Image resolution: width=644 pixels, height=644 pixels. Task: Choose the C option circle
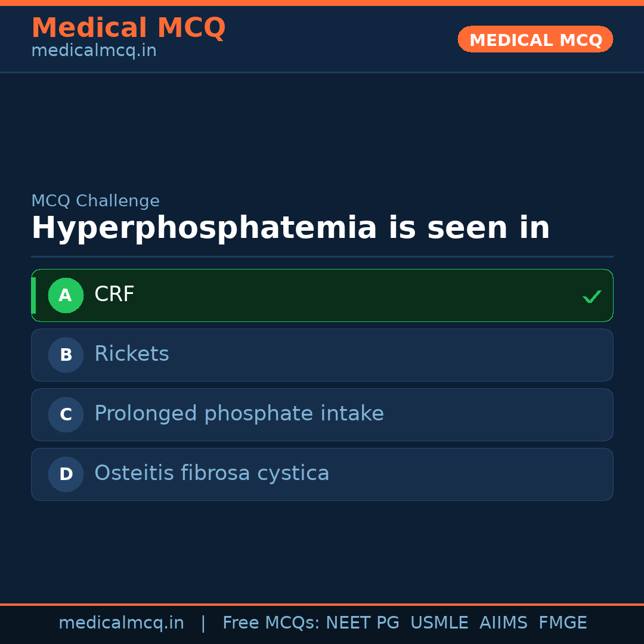[66, 414]
